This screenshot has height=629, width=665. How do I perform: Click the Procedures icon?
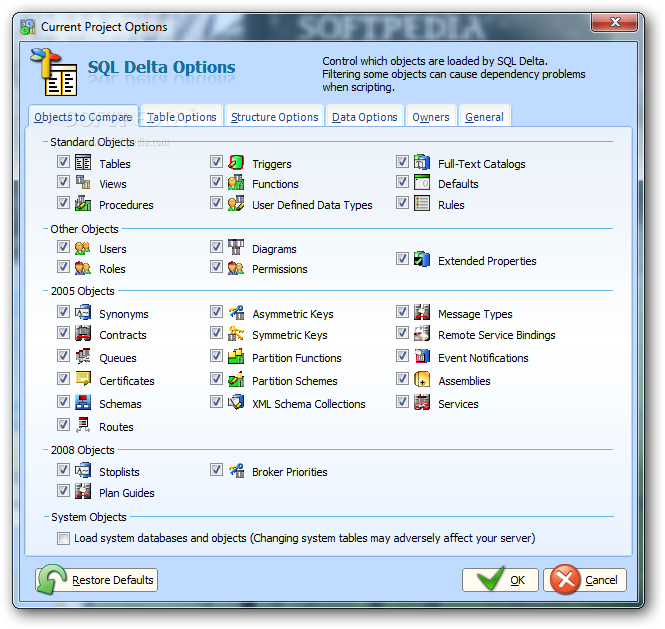[83, 204]
